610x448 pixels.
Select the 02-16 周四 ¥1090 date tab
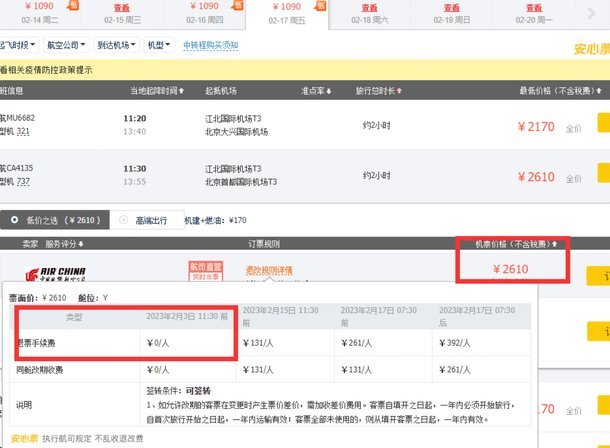(x=205, y=13)
